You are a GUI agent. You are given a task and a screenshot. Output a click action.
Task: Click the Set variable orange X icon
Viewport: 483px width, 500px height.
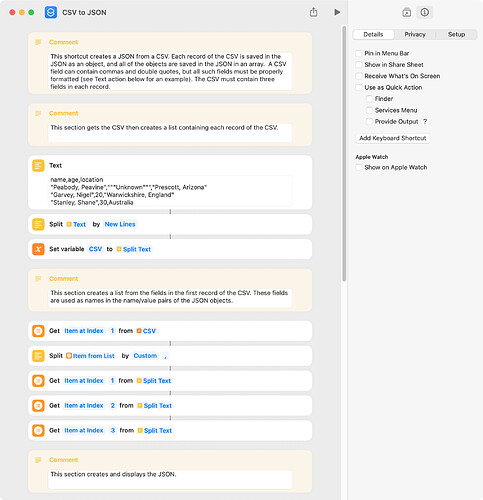38,249
